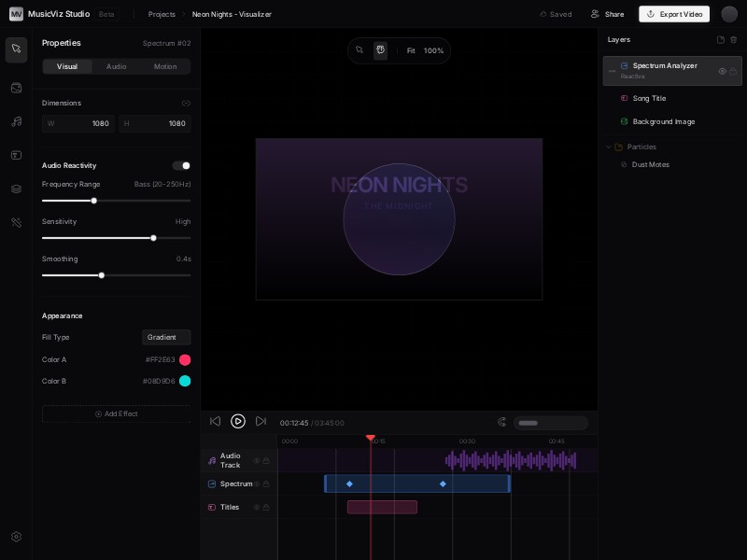
Task: Click the Dust Motes particle icon
Action: [x=624, y=165]
